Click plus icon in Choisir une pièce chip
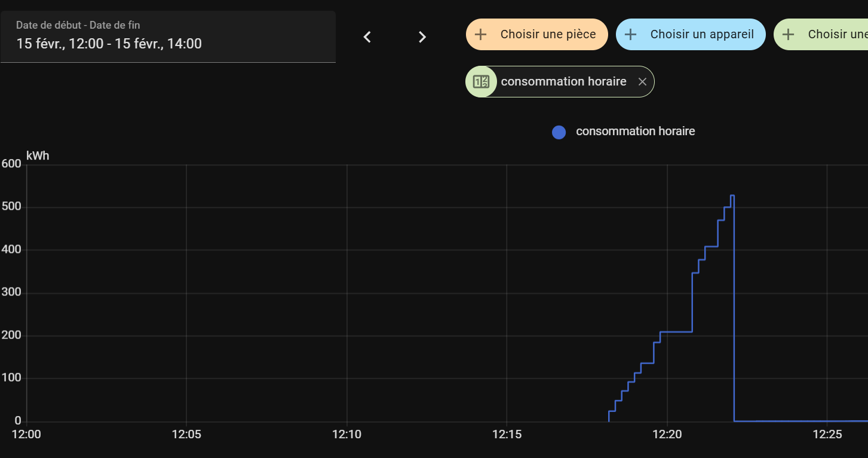This screenshot has height=458, width=868. [x=480, y=35]
